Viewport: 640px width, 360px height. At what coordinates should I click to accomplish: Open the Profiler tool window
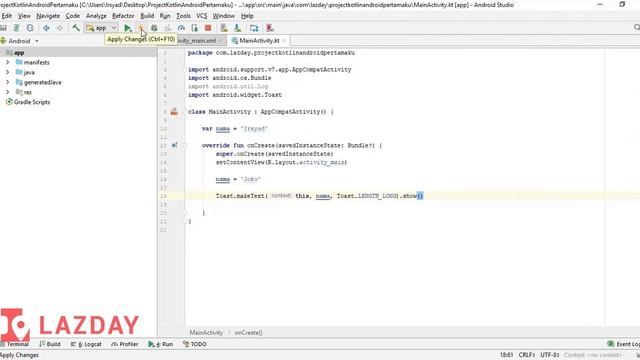pyautogui.click(x=124, y=344)
